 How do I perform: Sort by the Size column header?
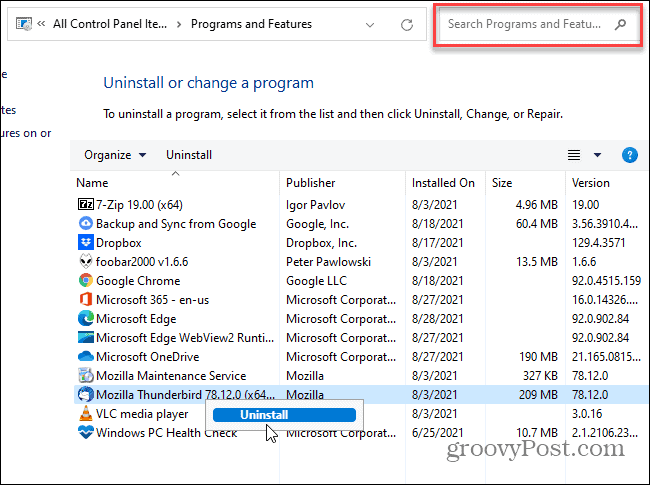[502, 183]
